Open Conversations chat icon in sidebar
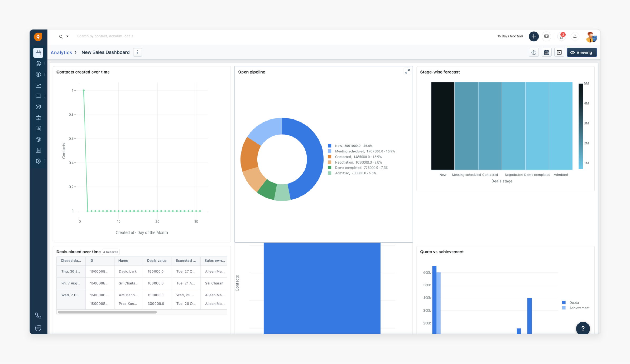Viewport: 630px width, 364px height. 38,96
